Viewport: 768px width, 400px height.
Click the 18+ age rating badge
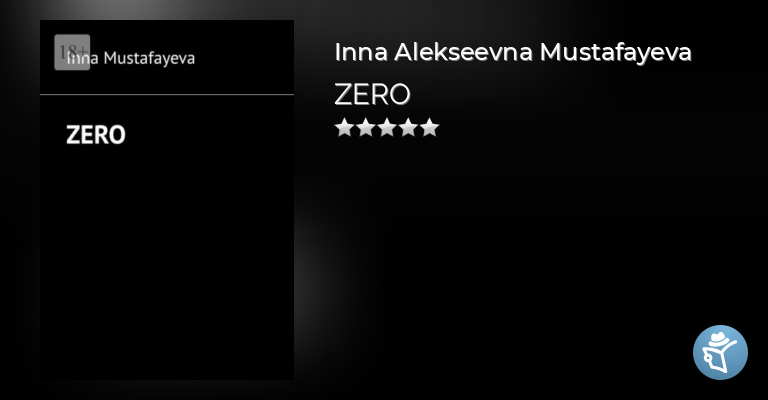coord(71,51)
